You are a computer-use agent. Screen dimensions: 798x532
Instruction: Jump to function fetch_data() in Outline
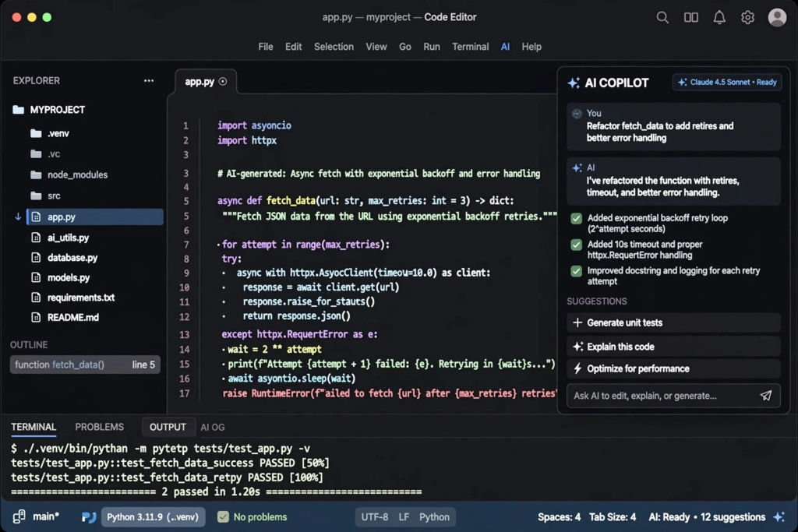click(85, 365)
